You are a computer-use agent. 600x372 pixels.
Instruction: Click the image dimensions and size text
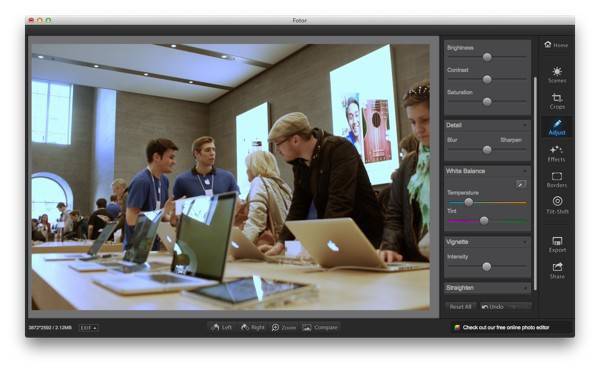point(50,328)
